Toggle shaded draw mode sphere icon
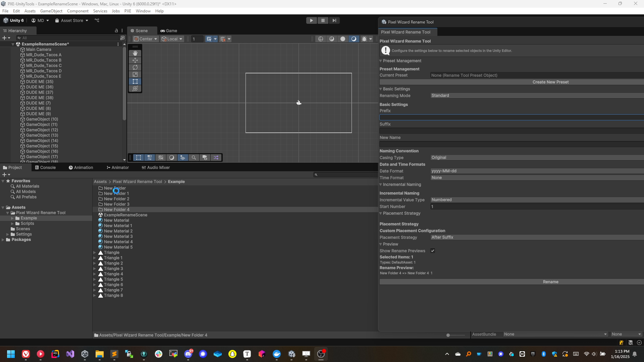The image size is (644, 362). pyautogui.click(x=354, y=39)
